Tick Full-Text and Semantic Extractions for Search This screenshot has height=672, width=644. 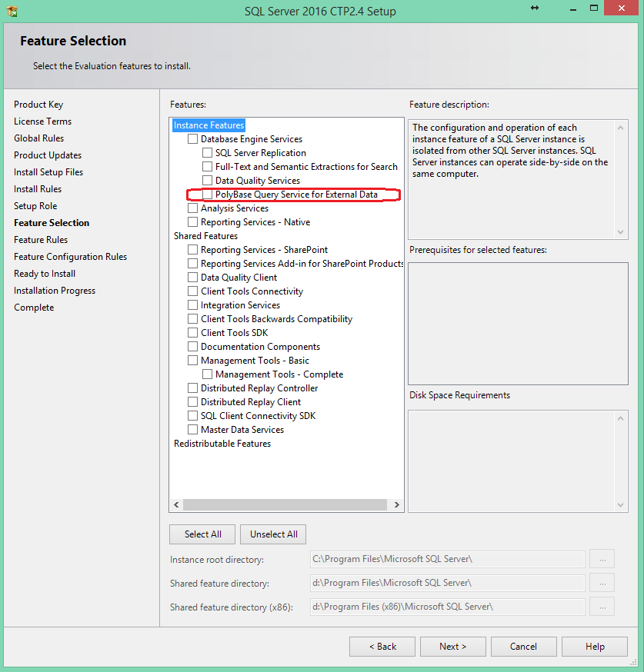(207, 166)
